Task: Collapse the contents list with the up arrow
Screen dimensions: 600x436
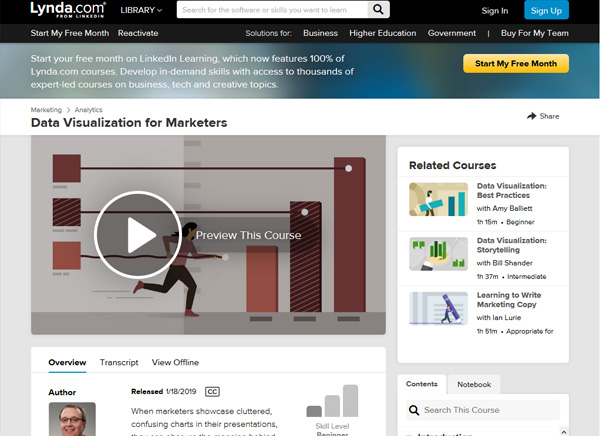Action: coord(564,431)
